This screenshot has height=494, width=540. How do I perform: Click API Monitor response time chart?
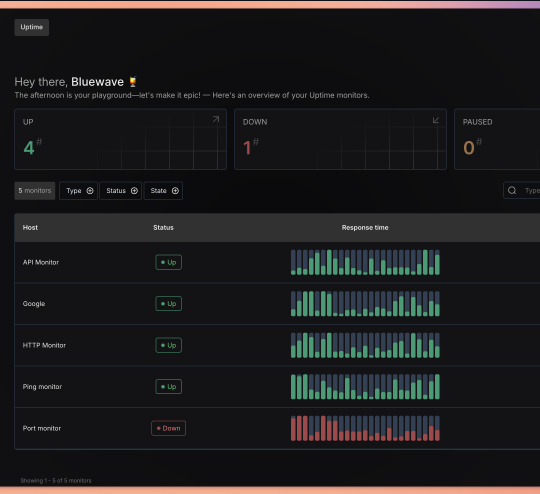[365, 262]
